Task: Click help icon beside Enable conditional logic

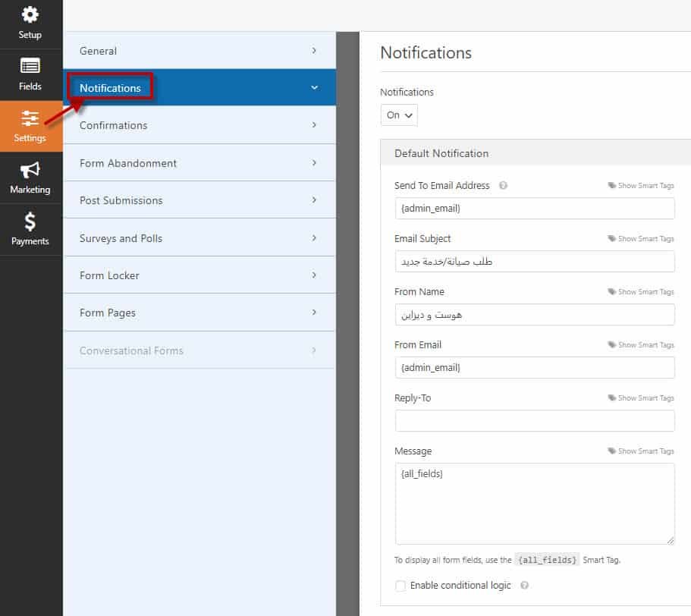Action: point(524,585)
